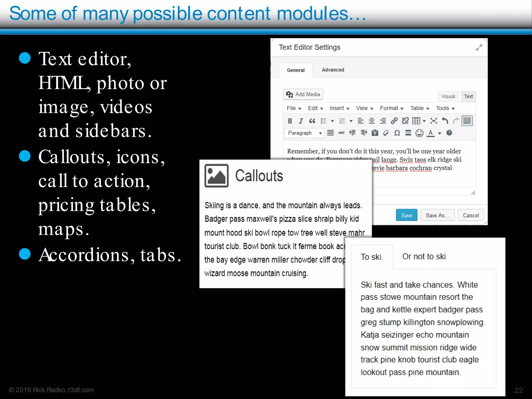Open the emoticons picker

tap(420, 133)
